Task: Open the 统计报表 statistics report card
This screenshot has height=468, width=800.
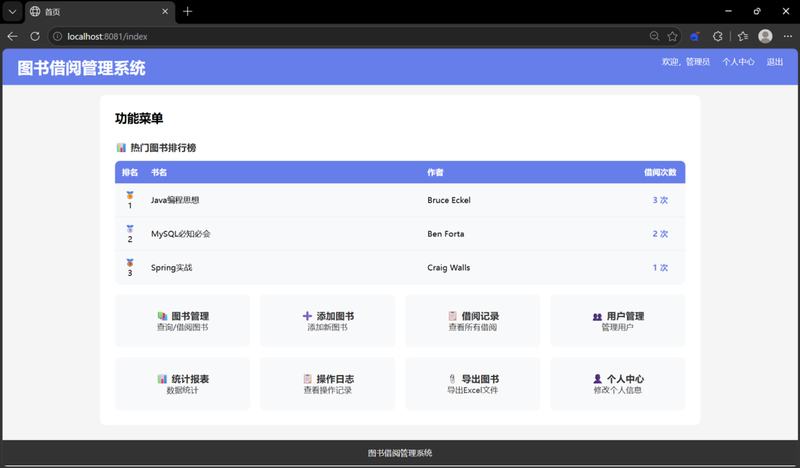Action: coord(182,384)
